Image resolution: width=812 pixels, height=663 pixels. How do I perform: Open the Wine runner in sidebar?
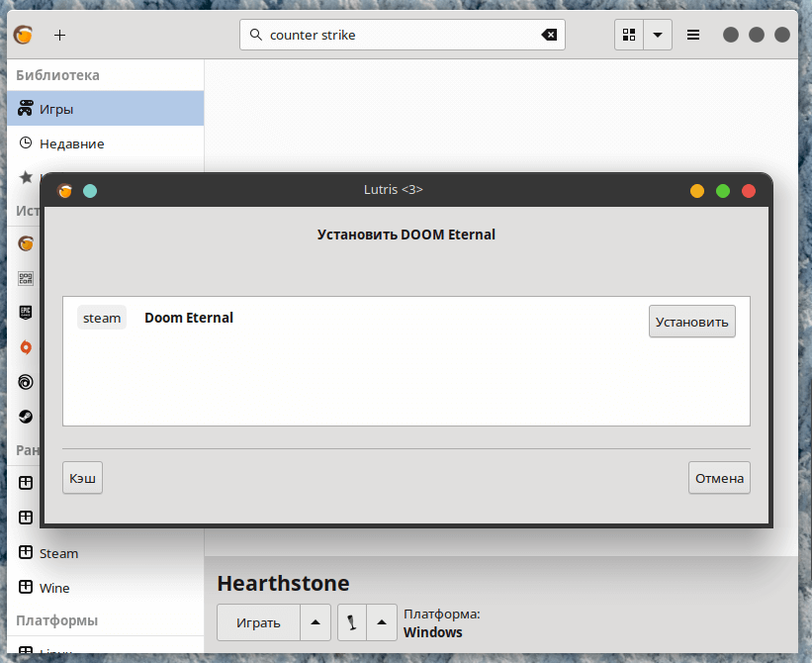tap(106, 588)
